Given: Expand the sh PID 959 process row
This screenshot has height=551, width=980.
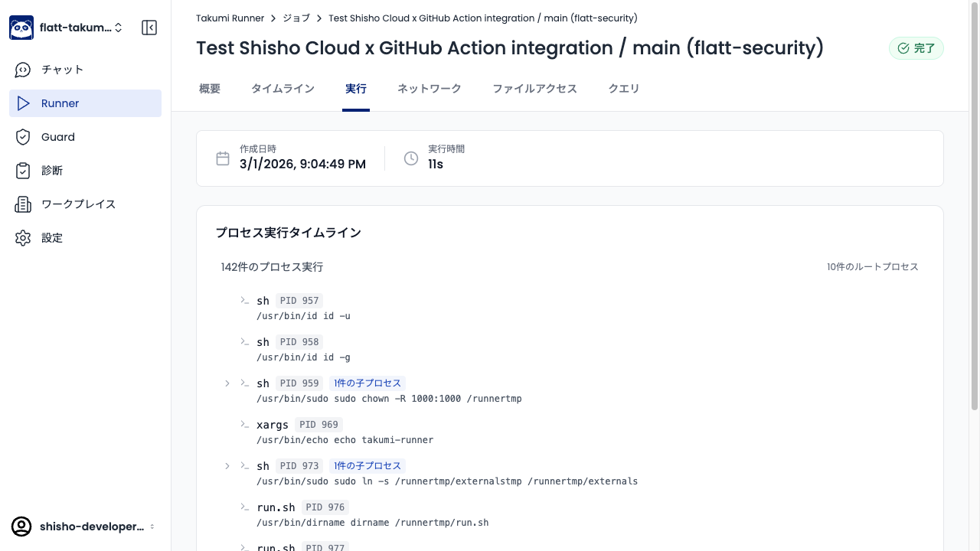Looking at the screenshot, I should click(227, 383).
